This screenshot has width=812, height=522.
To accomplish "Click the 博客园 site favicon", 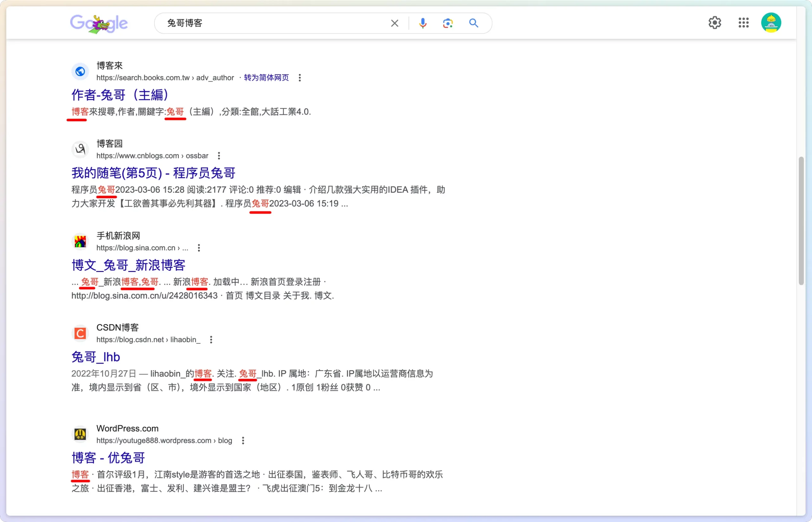I will (80, 149).
